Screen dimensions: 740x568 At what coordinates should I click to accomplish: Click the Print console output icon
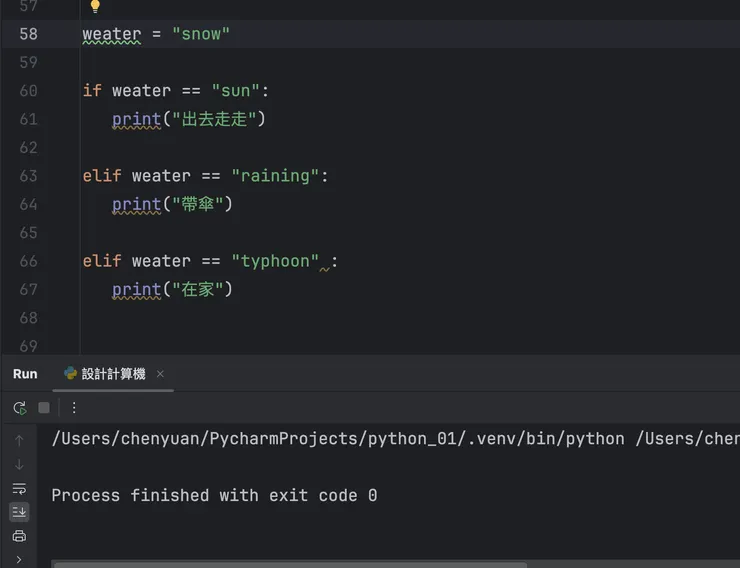(x=19, y=536)
